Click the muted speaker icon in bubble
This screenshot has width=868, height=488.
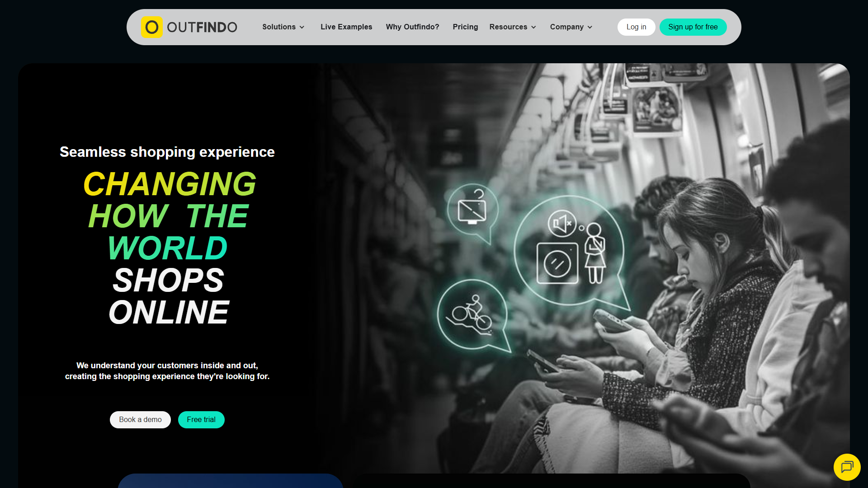point(562,223)
